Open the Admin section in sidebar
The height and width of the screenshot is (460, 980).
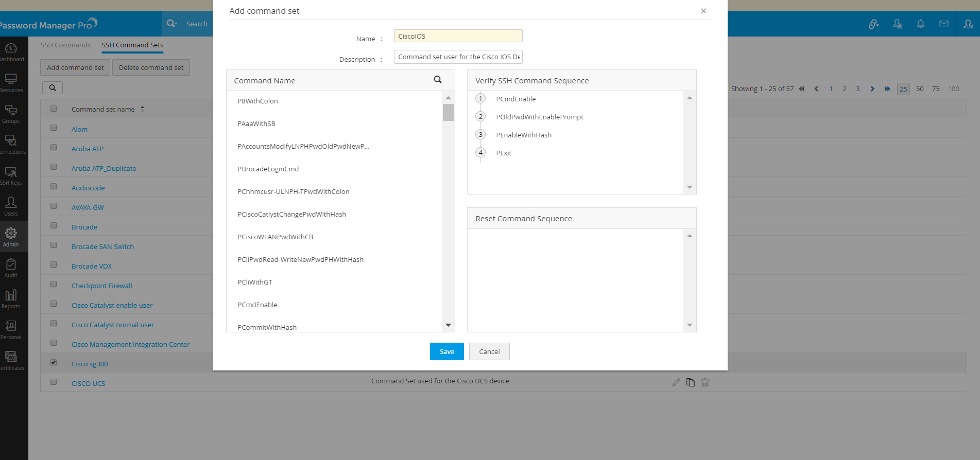(11, 237)
